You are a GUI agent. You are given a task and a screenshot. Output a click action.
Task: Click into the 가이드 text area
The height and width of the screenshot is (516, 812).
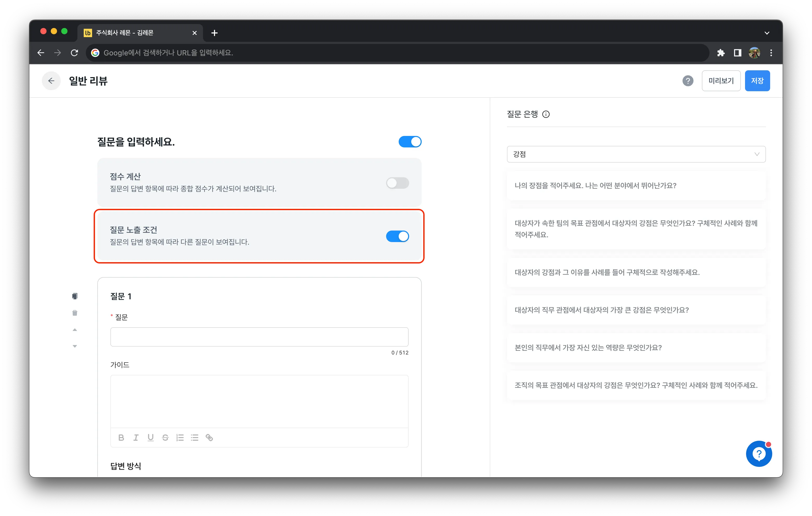(259, 401)
